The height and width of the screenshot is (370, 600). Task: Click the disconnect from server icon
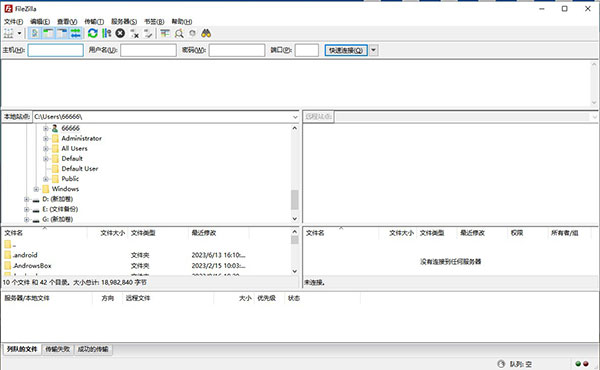[134, 34]
